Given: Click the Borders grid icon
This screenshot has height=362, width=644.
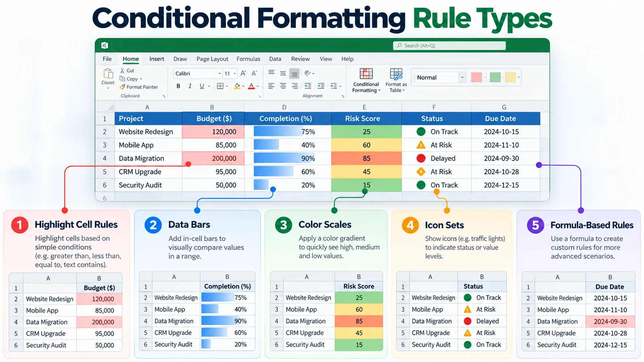Looking at the screenshot, I should click(220, 86).
